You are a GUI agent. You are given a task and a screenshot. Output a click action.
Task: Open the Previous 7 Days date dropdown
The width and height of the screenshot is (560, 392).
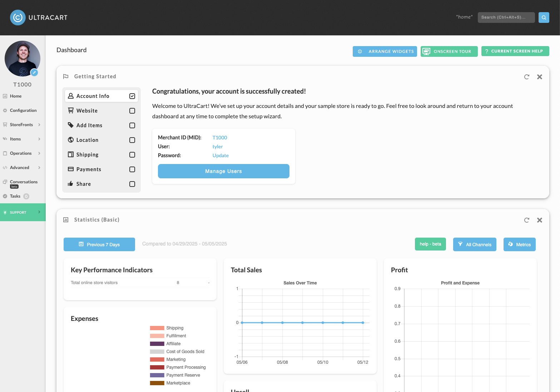click(99, 244)
